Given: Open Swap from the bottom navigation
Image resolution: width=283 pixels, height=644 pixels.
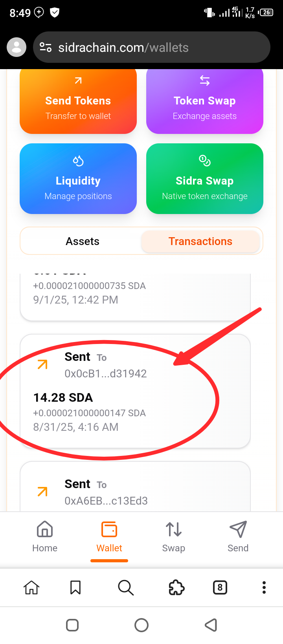Looking at the screenshot, I should pyautogui.click(x=173, y=536).
